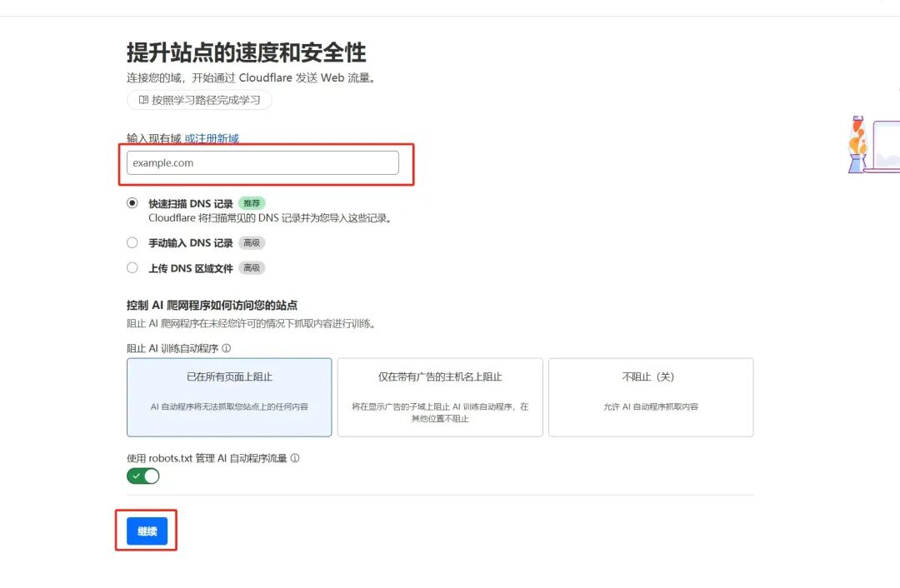Click the 高级 badge beside 手动输入 DNS 记录
This screenshot has width=900, height=588.
click(x=252, y=242)
